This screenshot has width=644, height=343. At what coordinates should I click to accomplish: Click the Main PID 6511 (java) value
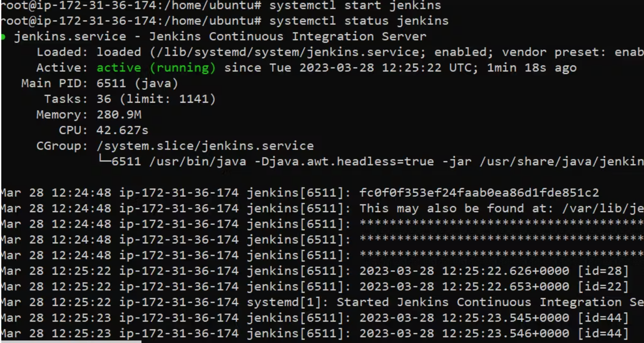point(137,83)
